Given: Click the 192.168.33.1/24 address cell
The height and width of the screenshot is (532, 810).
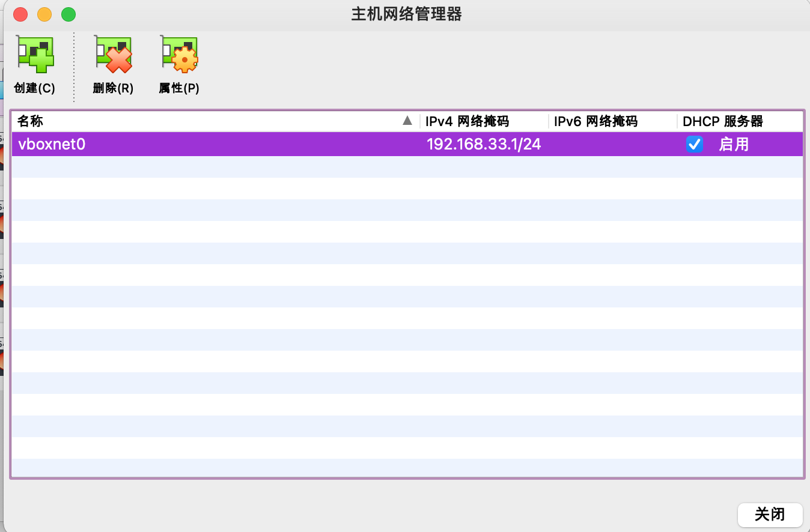Looking at the screenshot, I should tap(484, 144).
